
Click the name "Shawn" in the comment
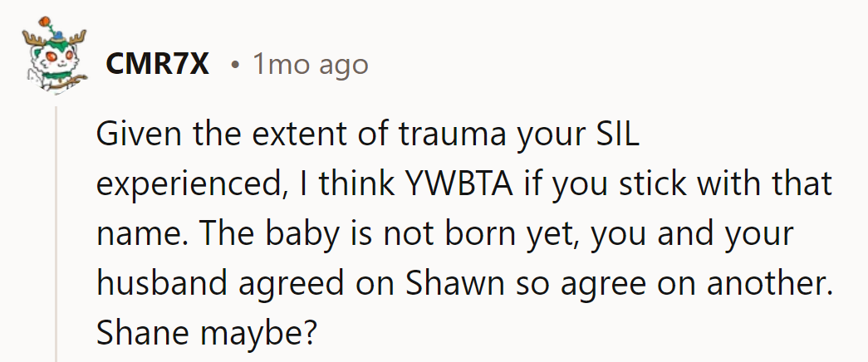pos(454,283)
